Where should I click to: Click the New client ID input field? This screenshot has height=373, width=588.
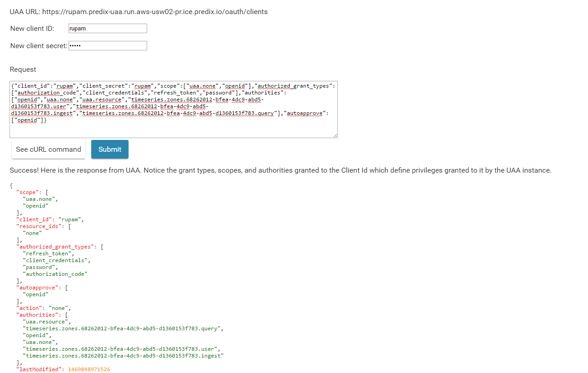tap(108, 29)
